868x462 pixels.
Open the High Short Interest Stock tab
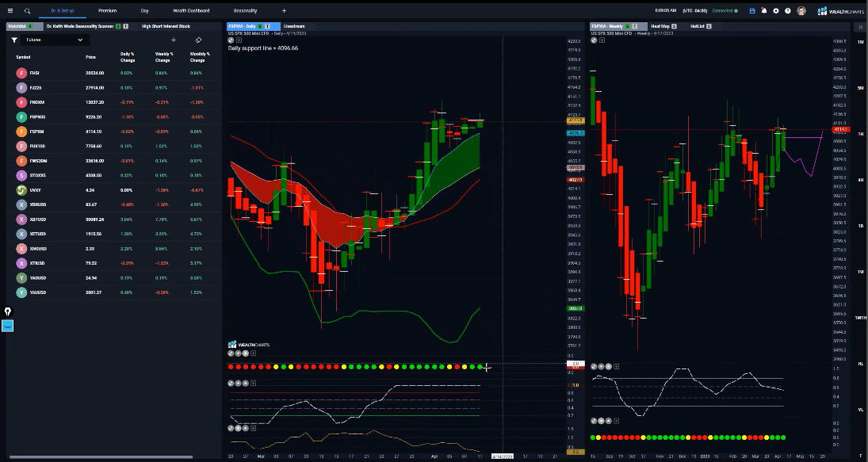pyautogui.click(x=166, y=26)
